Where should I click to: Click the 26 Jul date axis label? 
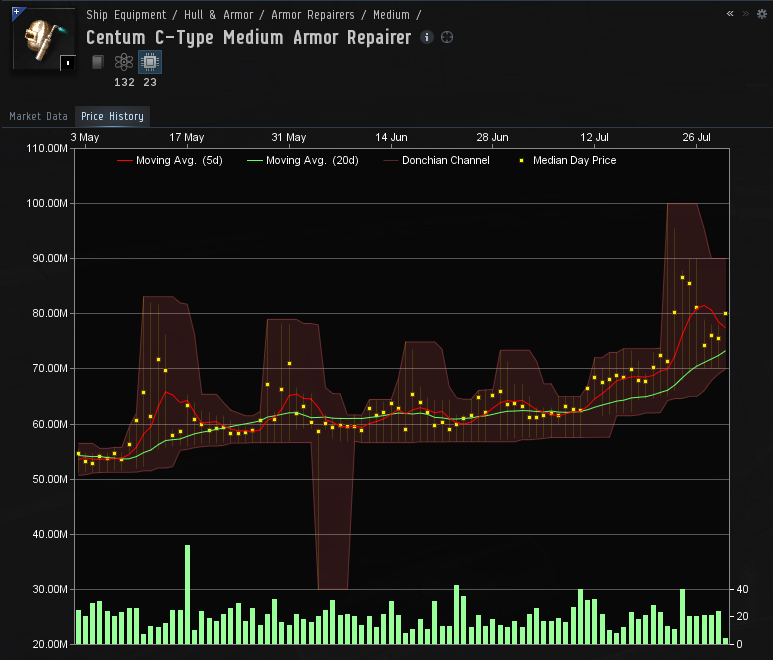click(696, 138)
